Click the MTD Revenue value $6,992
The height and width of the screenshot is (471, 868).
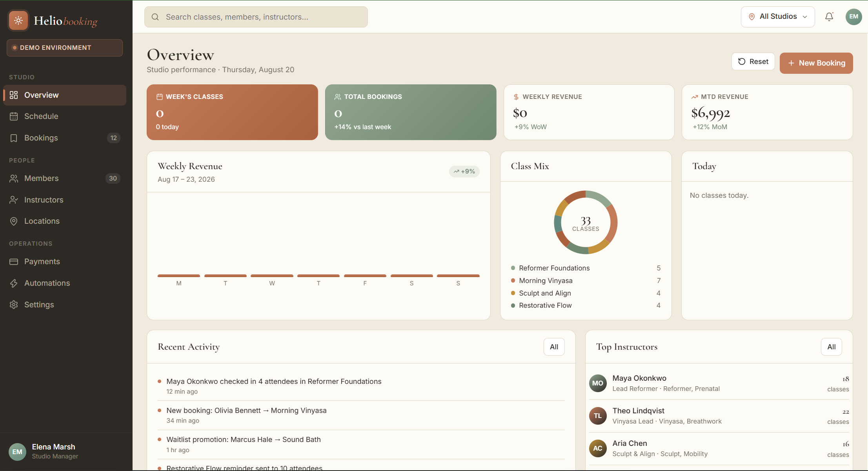pyautogui.click(x=710, y=113)
